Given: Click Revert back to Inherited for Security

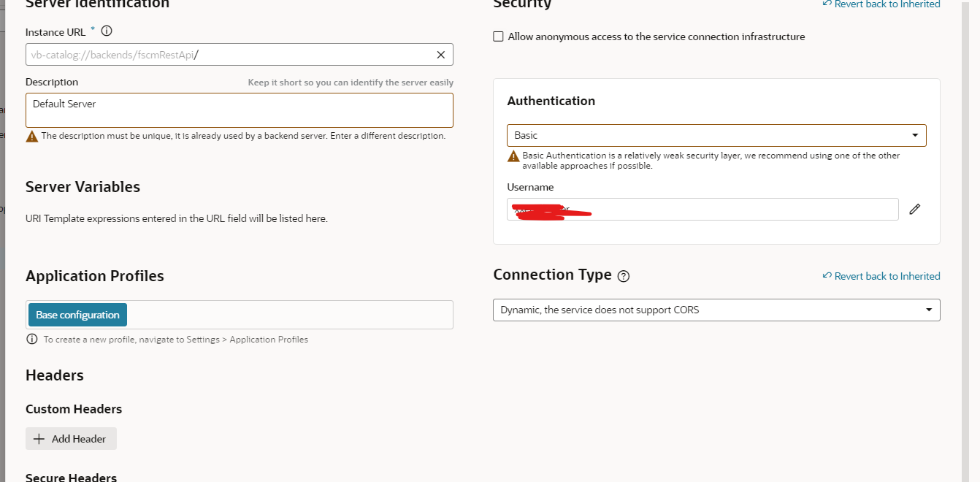Looking at the screenshot, I should (881, 4).
